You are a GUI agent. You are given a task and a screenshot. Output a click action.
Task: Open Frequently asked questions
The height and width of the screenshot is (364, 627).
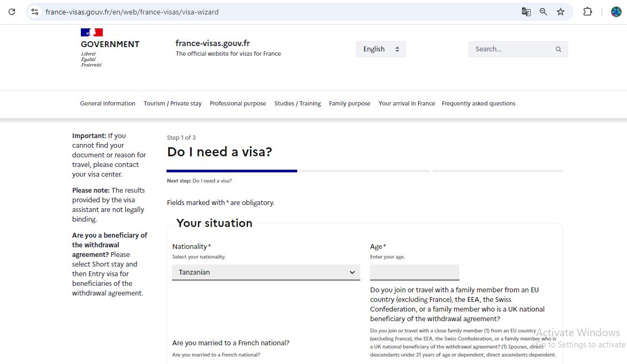pos(478,103)
